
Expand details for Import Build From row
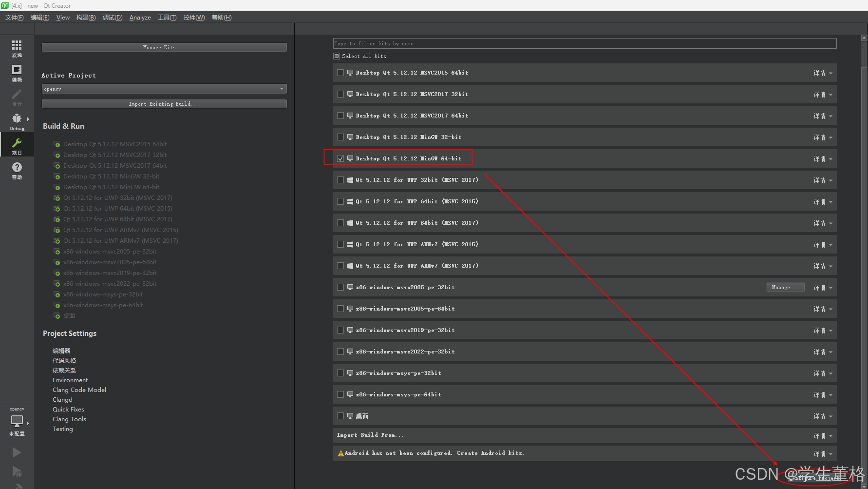point(823,436)
